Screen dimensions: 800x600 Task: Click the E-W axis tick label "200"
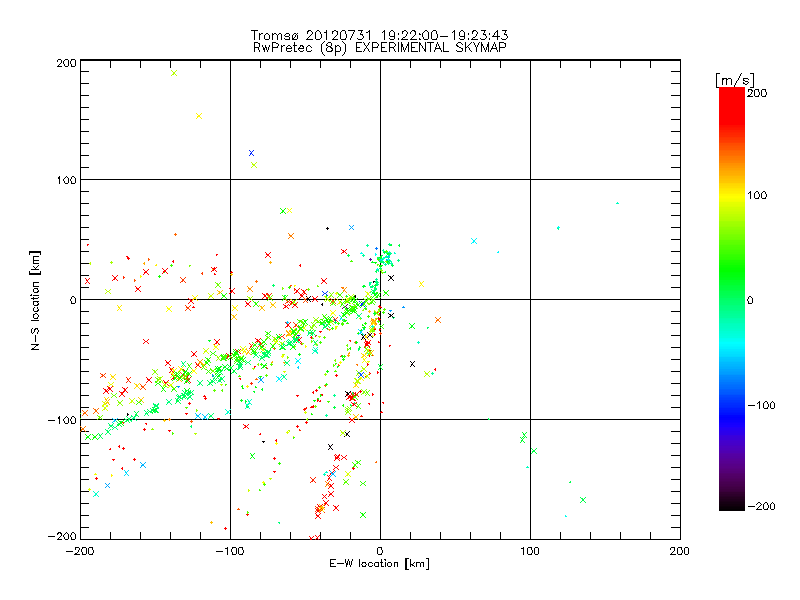680,551
